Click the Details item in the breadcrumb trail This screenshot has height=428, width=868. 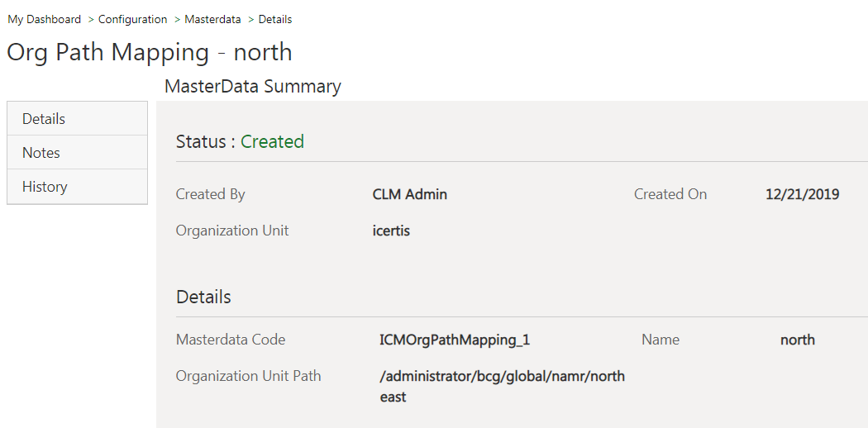[274, 19]
